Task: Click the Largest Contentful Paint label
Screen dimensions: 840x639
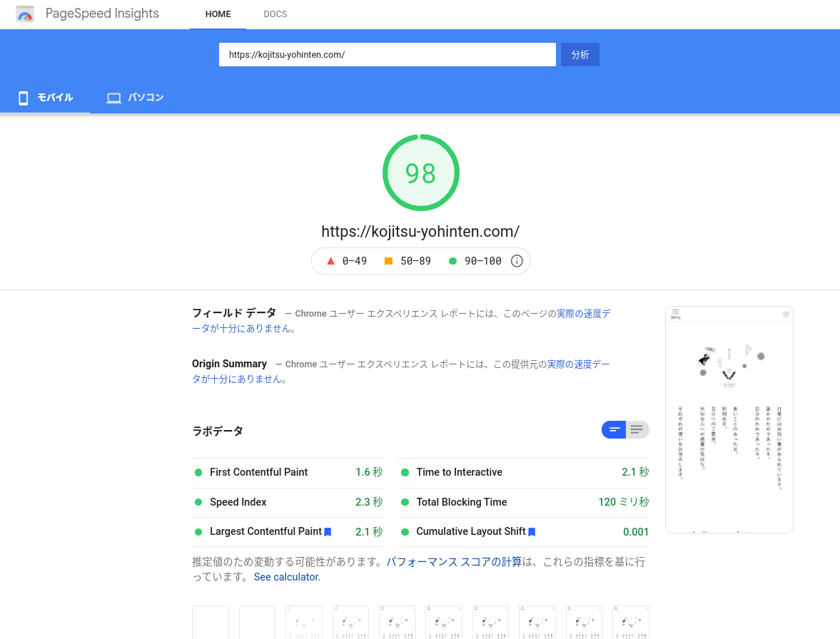Action: [x=265, y=531]
